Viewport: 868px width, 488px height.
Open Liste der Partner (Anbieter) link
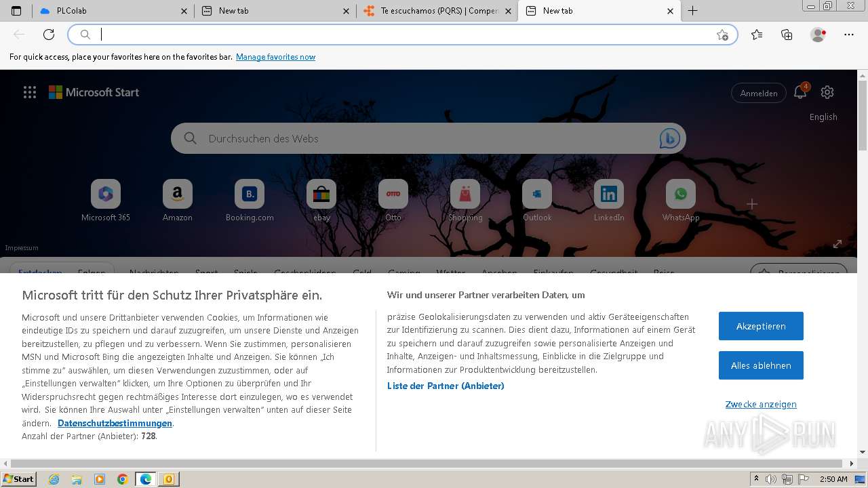[x=446, y=386]
